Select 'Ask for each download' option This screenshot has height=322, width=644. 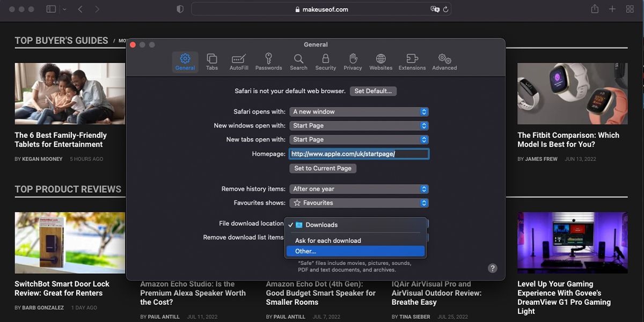click(355, 240)
